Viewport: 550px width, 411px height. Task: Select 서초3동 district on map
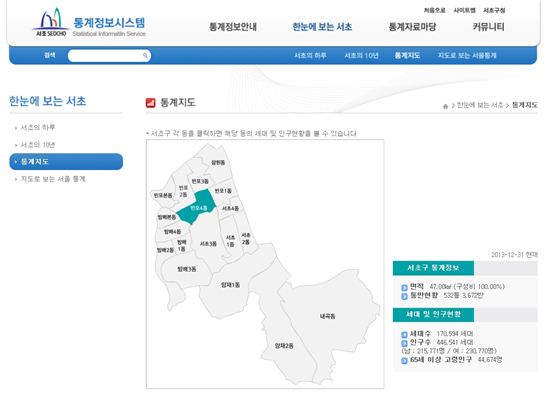click(208, 243)
